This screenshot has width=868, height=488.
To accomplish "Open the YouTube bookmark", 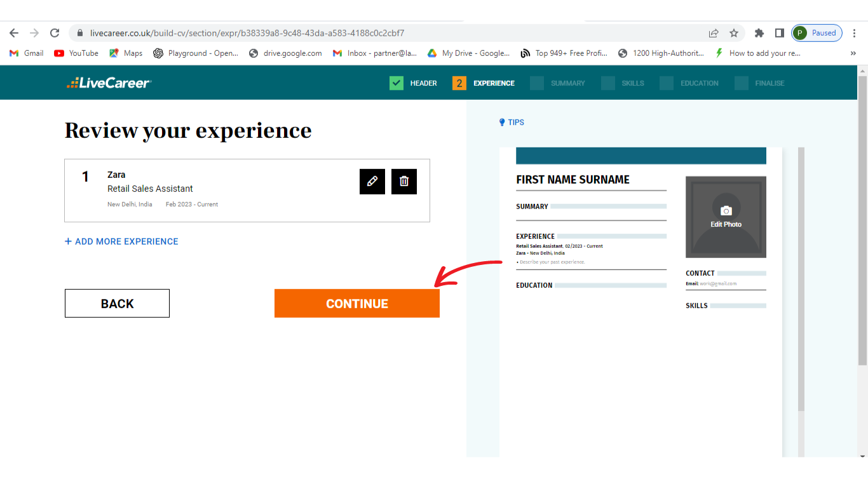I will coord(76,53).
